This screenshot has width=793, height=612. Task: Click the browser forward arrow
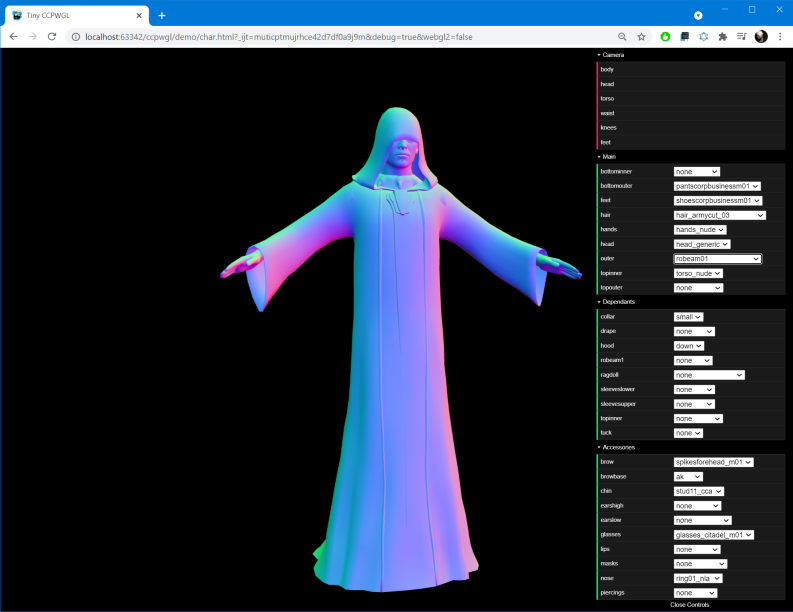coord(33,37)
